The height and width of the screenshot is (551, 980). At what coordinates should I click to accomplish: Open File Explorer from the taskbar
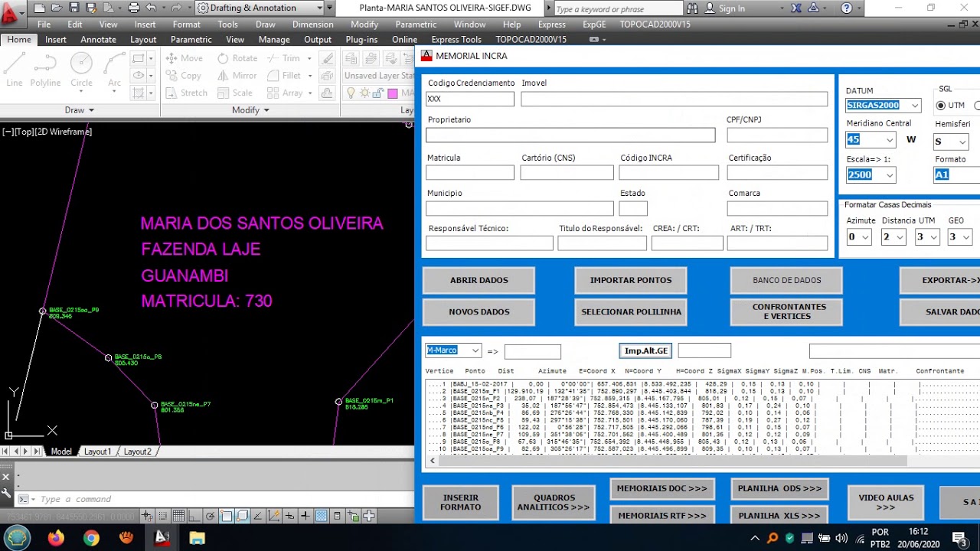[x=197, y=538]
